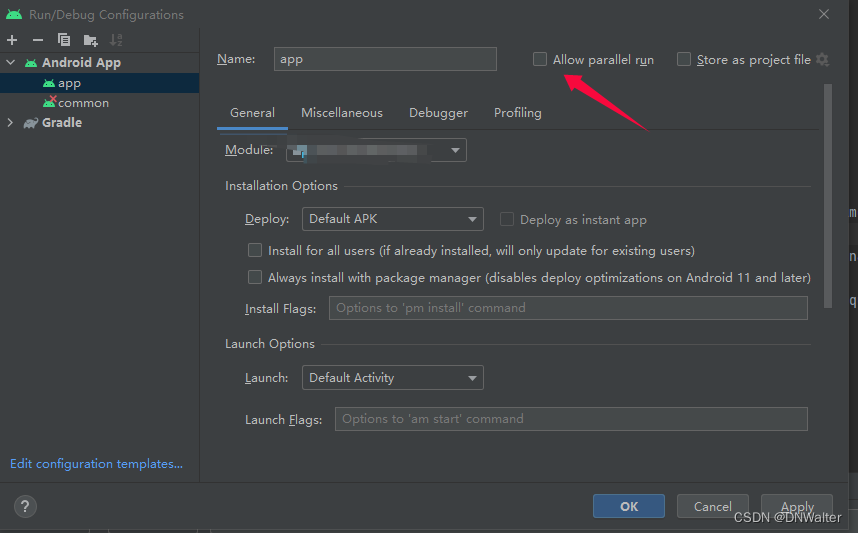This screenshot has height=533, width=858.
Task: Select the app configuration
Action: tap(100, 83)
